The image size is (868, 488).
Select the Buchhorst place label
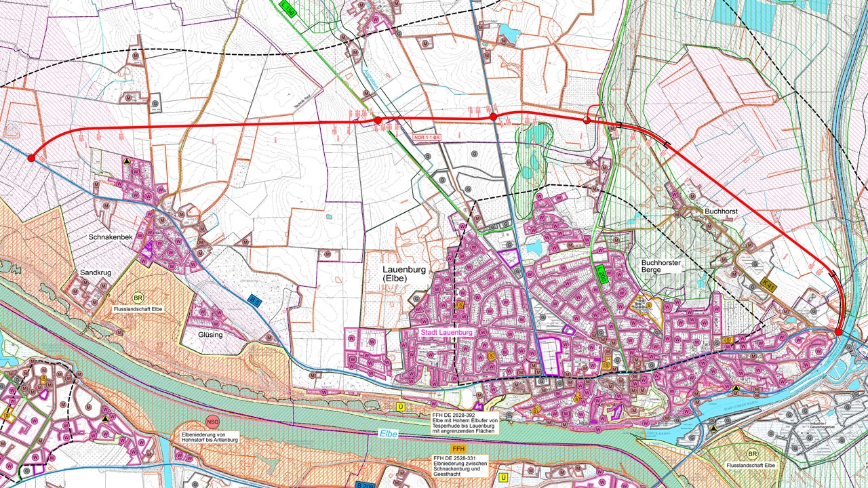tap(722, 210)
